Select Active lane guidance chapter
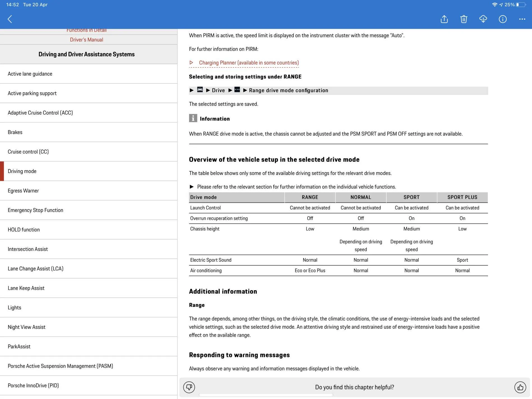The image size is (532, 399). (x=88, y=74)
